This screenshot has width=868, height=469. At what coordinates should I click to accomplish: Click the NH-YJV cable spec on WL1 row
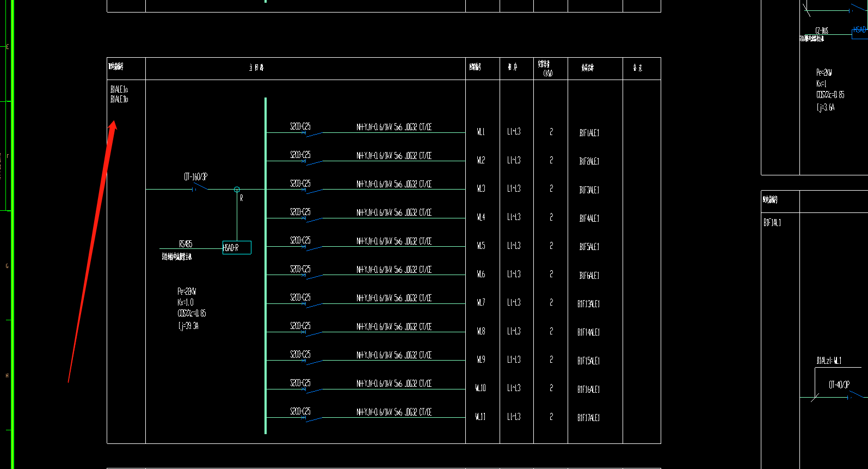click(394, 127)
